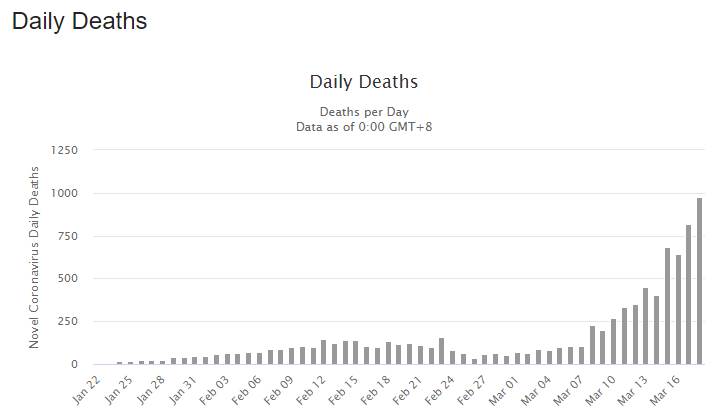The height and width of the screenshot is (417, 714).
Task: Click the 1250 y-axis label
Action: pyautogui.click(x=64, y=150)
